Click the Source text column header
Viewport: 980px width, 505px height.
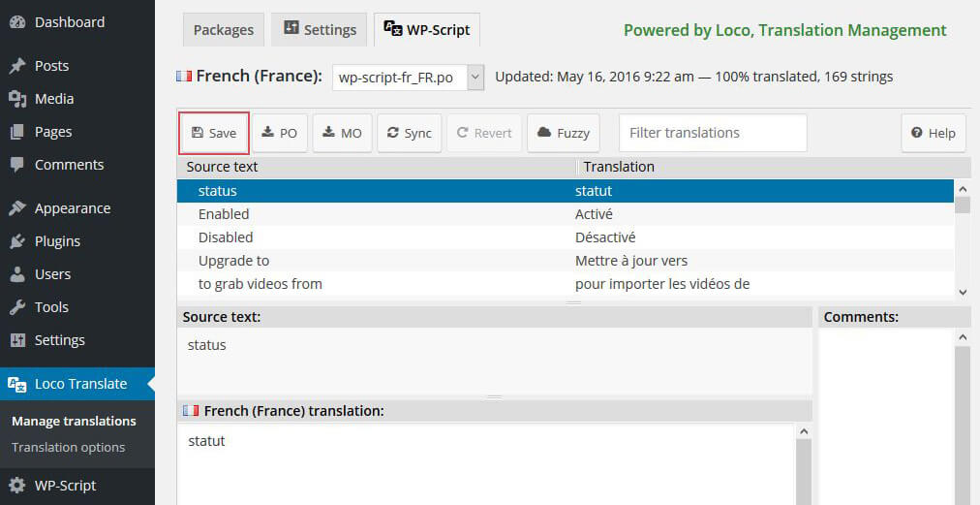tap(377, 167)
